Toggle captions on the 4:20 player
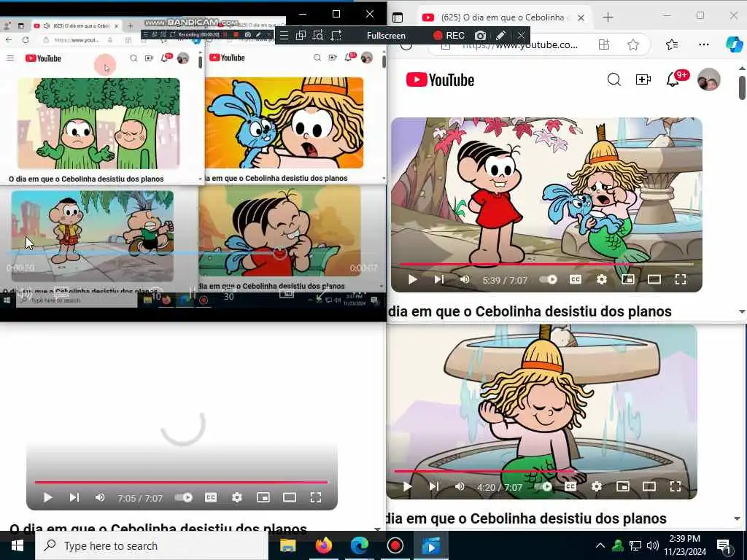This screenshot has height=560, width=747. (570, 486)
